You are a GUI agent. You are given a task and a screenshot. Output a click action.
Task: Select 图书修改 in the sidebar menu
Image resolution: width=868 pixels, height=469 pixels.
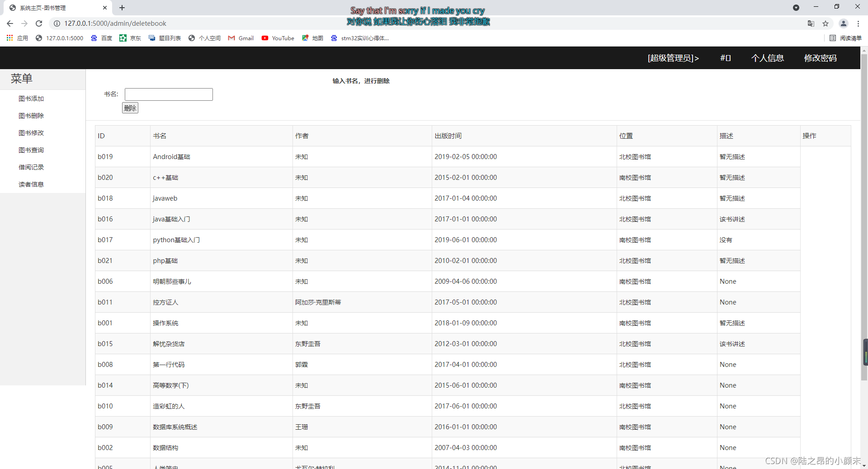click(31, 133)
